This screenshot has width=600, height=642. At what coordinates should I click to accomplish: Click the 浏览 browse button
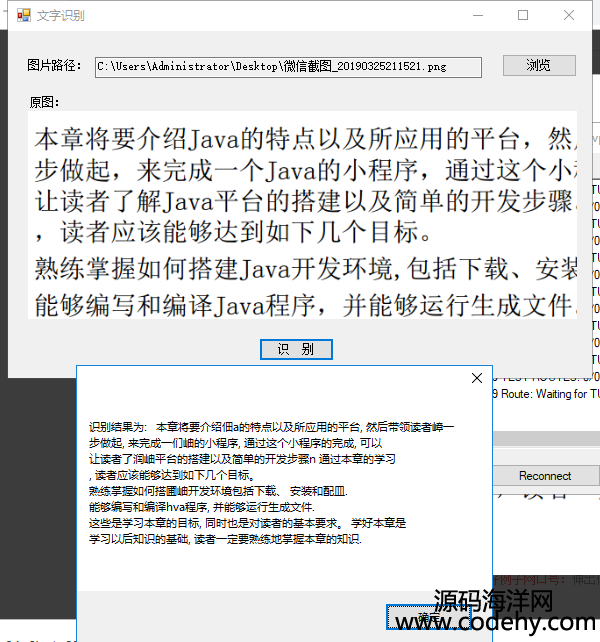pos(539,66)
